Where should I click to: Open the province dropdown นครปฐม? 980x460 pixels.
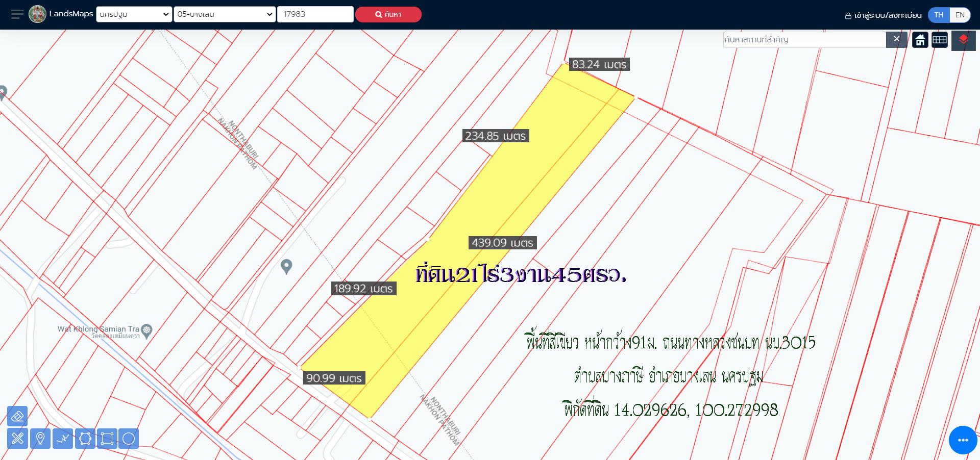[x=134, y=14]
